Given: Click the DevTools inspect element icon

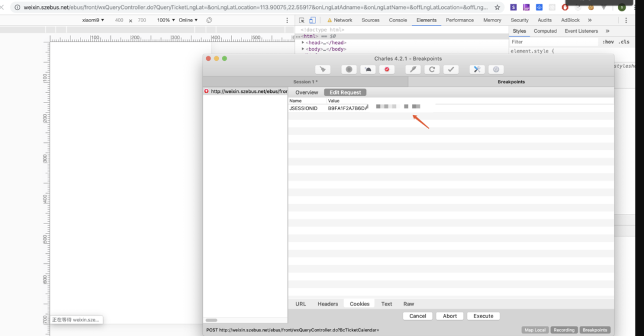Looking at the screenshot, I should [x=302, y=20].
